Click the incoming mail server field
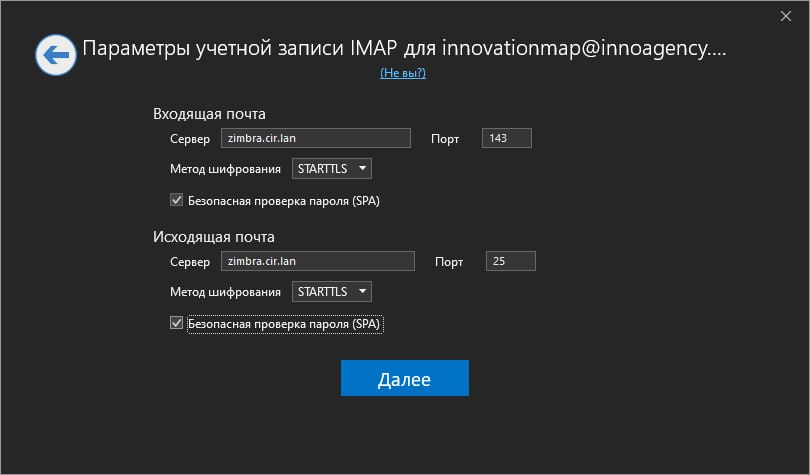Viewport: 810px width, 475px height. [315, 138]
